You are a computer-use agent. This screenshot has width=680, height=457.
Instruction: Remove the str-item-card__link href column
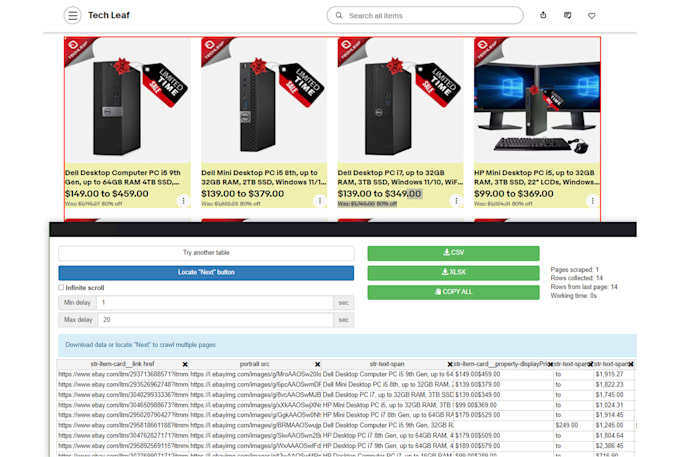pyautogui.click(x=185, y=365)
